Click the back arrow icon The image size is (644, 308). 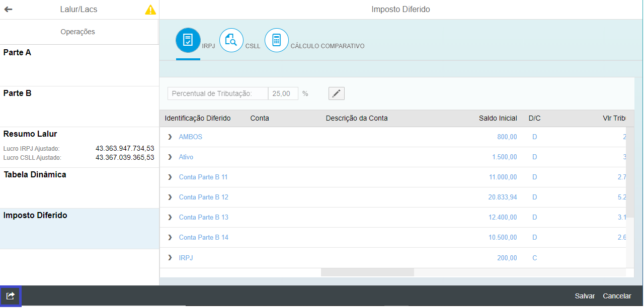(x=9, y=10)
